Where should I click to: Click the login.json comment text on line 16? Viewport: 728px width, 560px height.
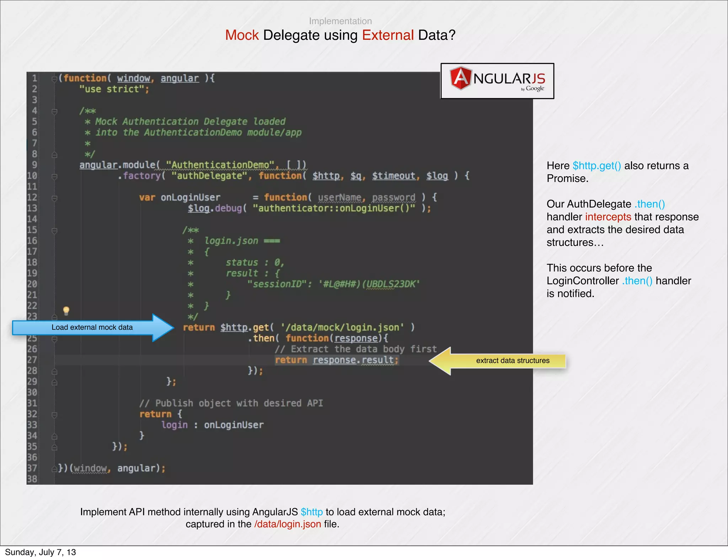tap(231, 241)
